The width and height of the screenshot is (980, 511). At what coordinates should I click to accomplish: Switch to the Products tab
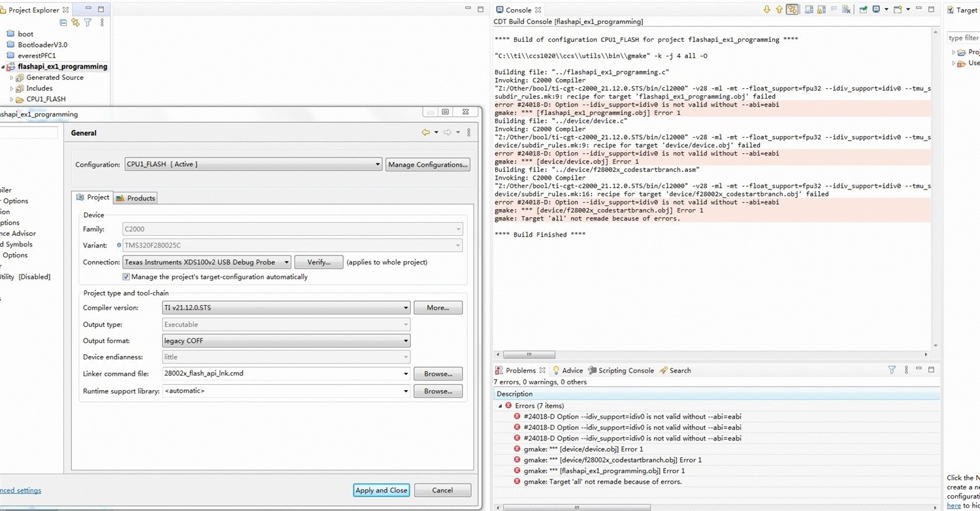tap(135, 198)
